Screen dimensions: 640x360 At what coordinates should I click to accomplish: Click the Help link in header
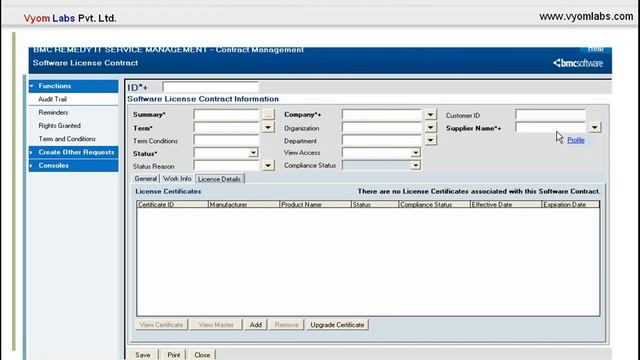pyautogui.click(x=596, y=49)
